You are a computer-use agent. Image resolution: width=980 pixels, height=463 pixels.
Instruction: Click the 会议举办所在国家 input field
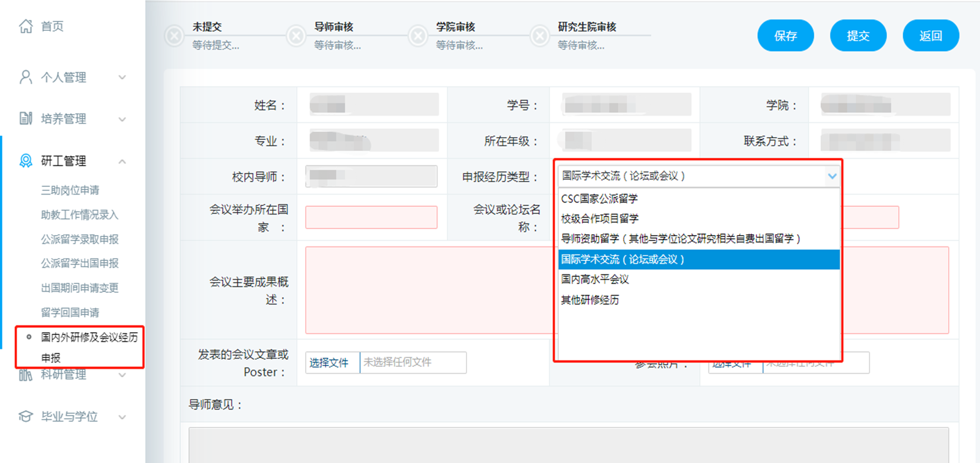(x=371, y=217)
